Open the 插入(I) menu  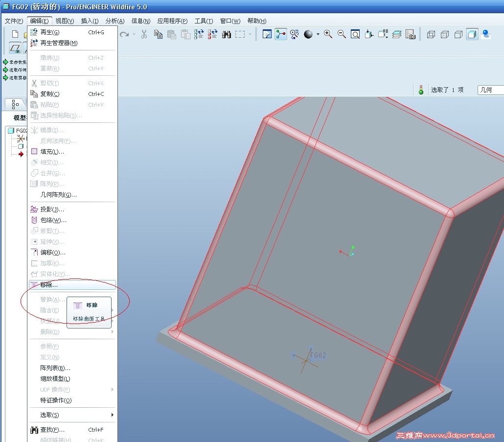pos(90,21)
